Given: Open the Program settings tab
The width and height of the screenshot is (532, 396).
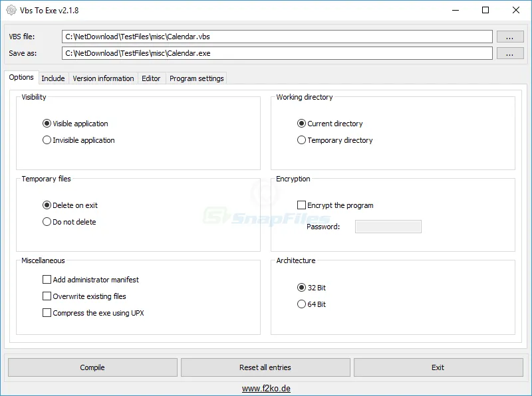Looking at the screenshot, I should coord(196,78).
